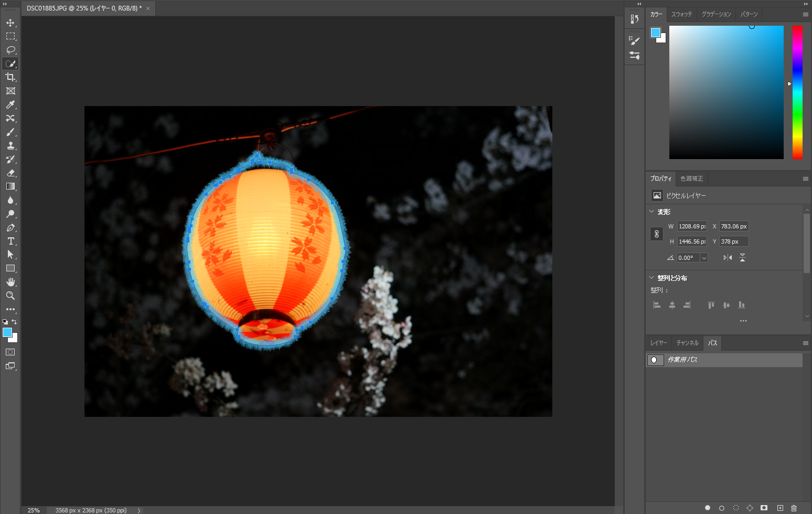Screen dimensions: 812x514
Task: Toggle the width-height link constraint
Action: (x=657, y=234)
